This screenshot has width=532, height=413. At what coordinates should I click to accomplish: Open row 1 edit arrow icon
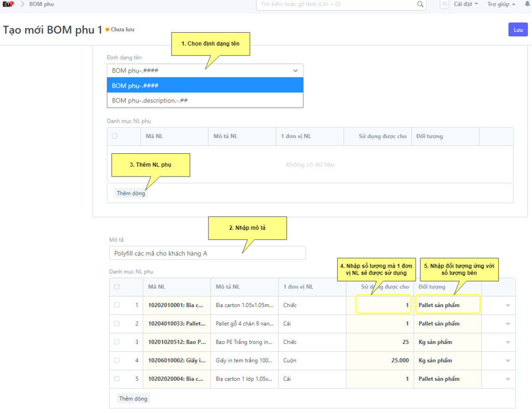(x=508, y=305)
